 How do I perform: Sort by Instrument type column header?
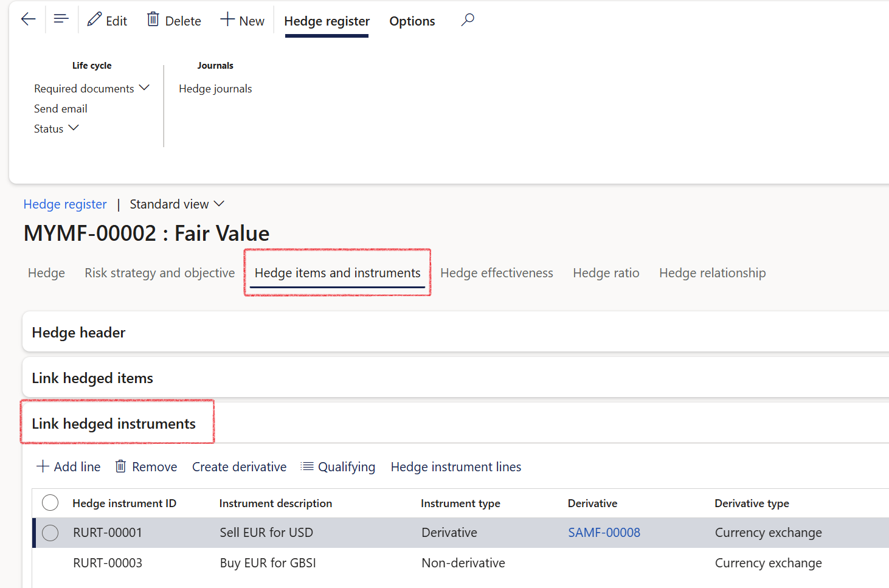pos(460,503)
